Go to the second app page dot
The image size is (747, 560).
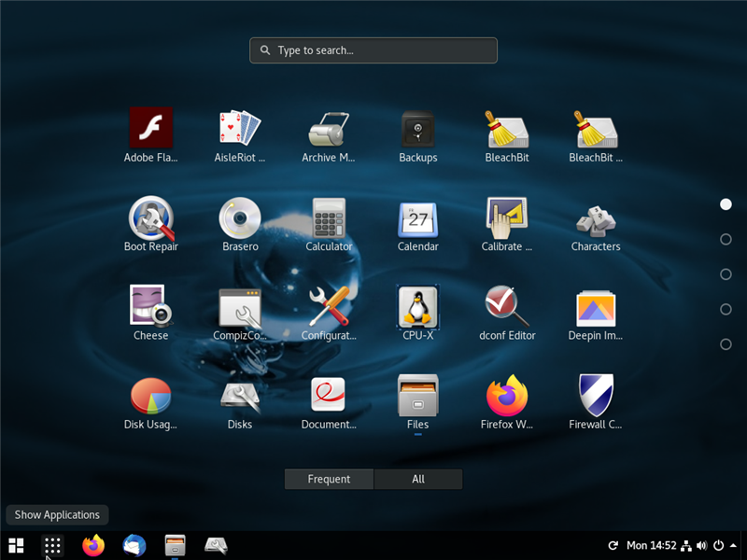(x=726, y=239)
